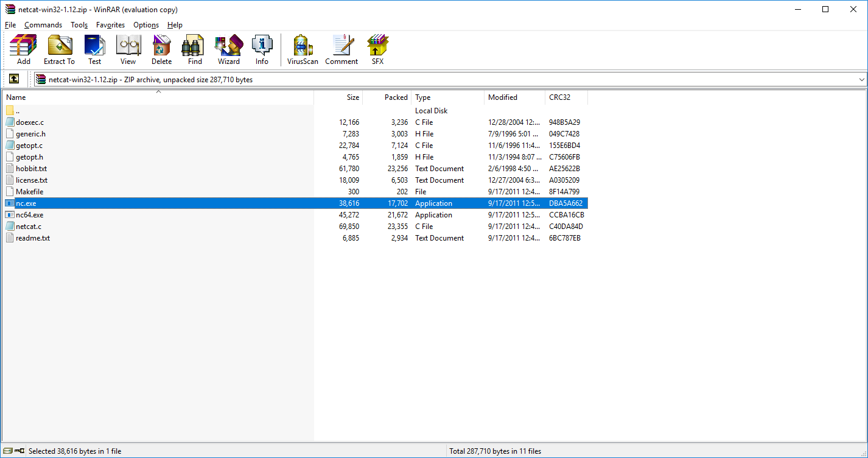
Task: Click the parent folder '..' icon
Action: tap(10, 111)
